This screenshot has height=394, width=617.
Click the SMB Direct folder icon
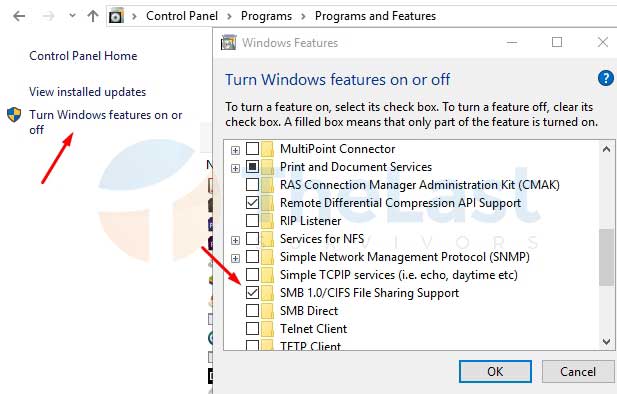coord(267,311)
